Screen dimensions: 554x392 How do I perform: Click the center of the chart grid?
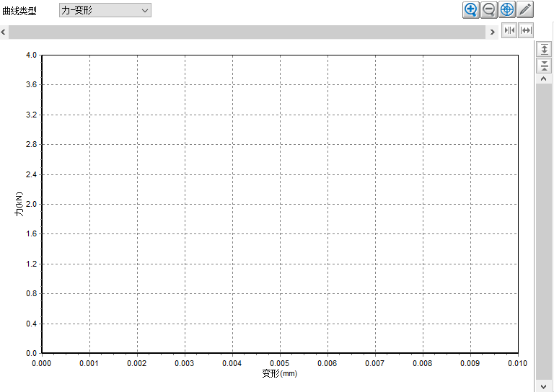point(280,204)
